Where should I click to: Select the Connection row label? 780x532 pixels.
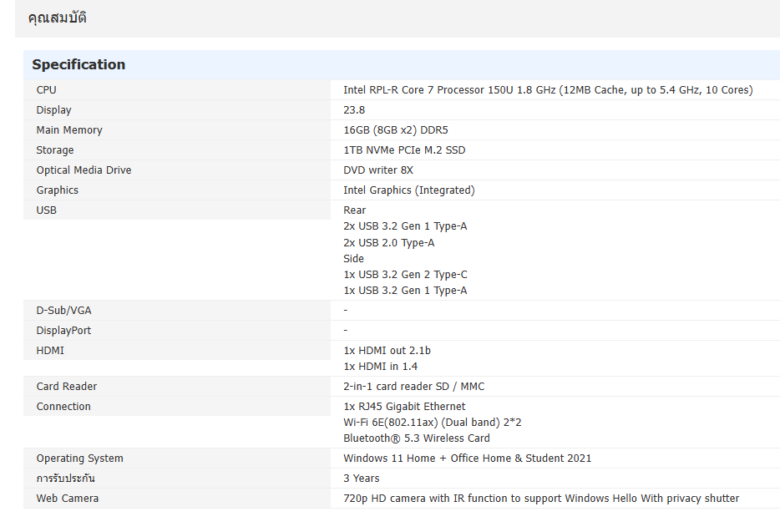click(x=63, y=407)
